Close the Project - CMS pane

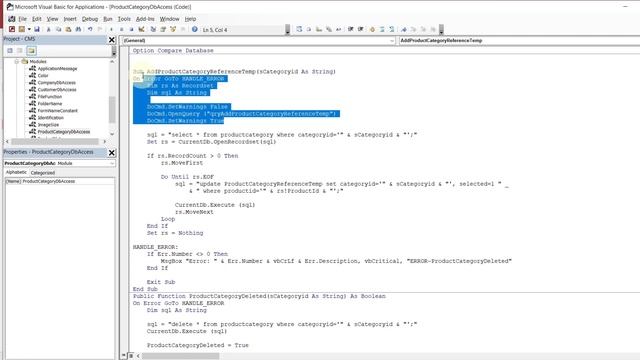[112, 40]
